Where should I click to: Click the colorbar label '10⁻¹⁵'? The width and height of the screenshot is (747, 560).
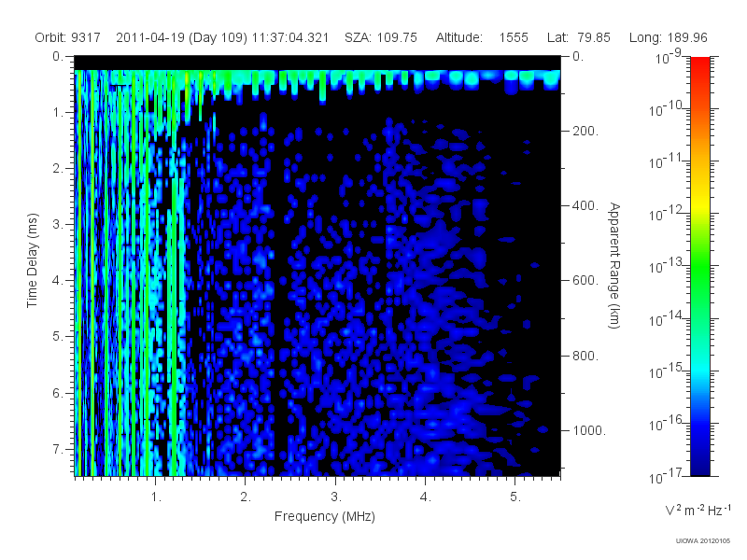tap(665, 371)
